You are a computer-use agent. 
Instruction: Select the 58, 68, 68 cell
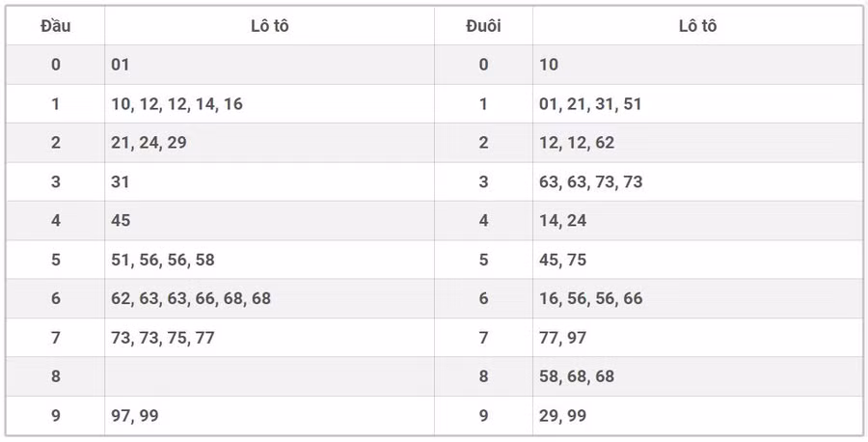(x=577, y=376)
